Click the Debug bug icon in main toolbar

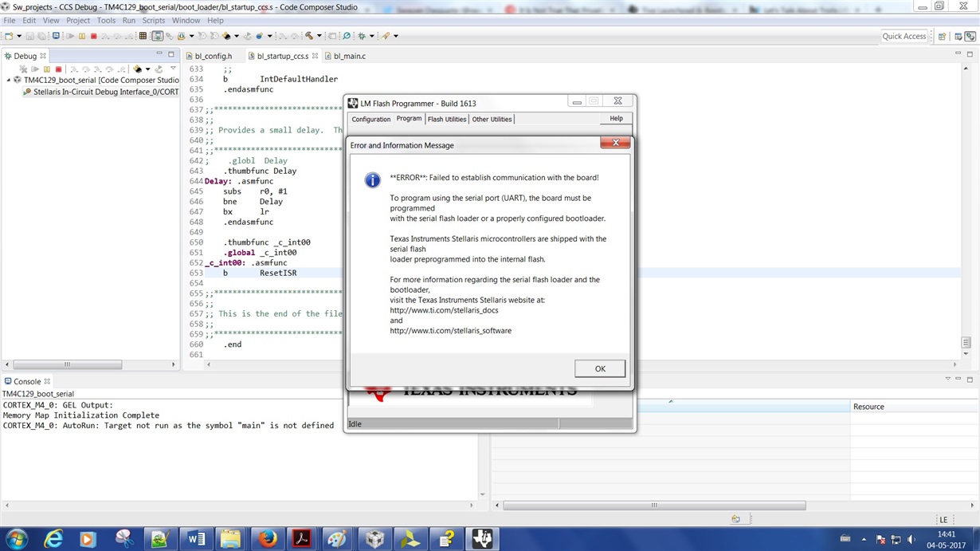pos(361,36)
